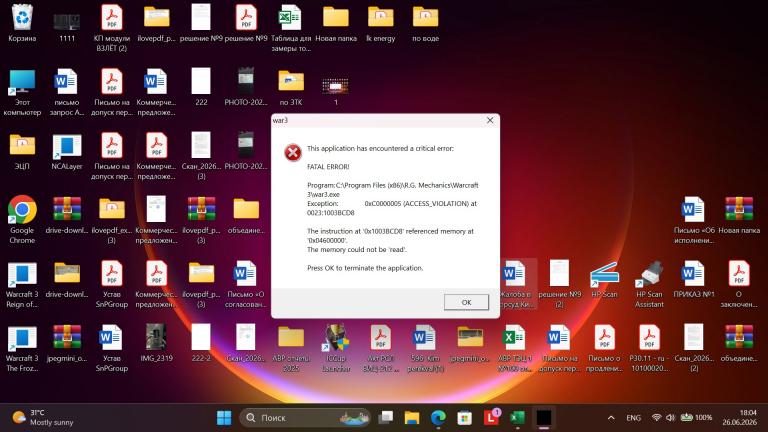Open Task View on the taskbar

pyautogui.click(x=386, y=418)
